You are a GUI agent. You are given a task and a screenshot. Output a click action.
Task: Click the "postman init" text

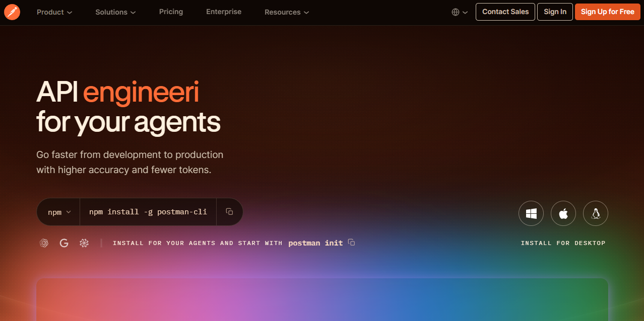pos(315,243)
